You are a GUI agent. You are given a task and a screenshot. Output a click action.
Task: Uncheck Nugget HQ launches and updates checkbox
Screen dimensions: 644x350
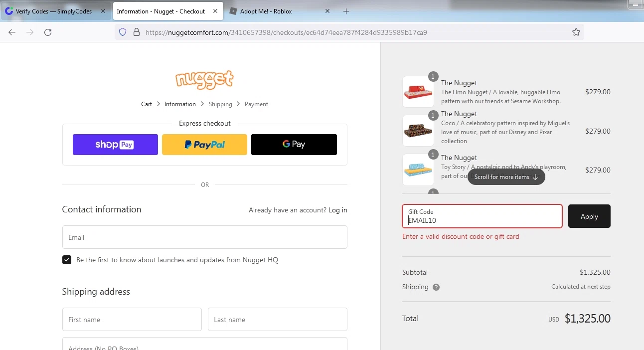click(67, 260)
